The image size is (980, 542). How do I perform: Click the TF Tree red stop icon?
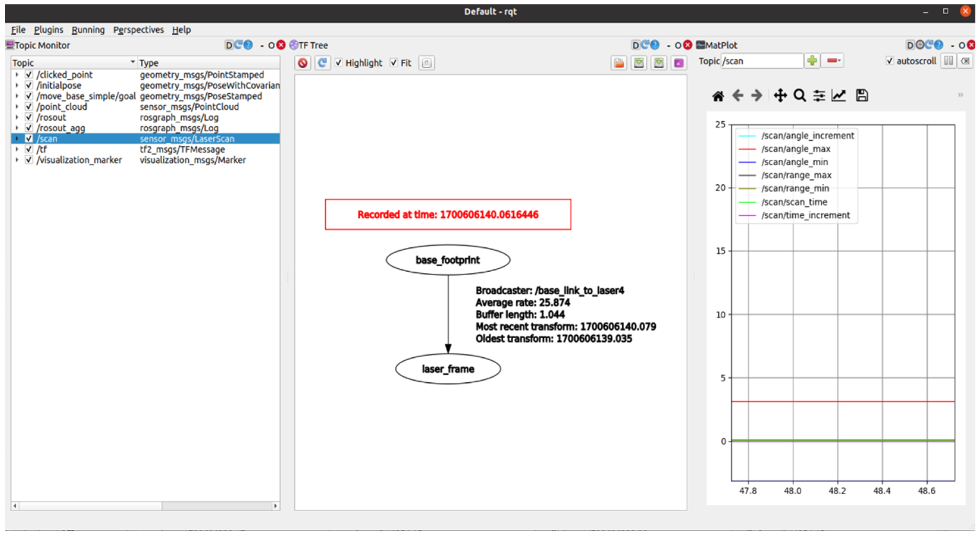303,63
